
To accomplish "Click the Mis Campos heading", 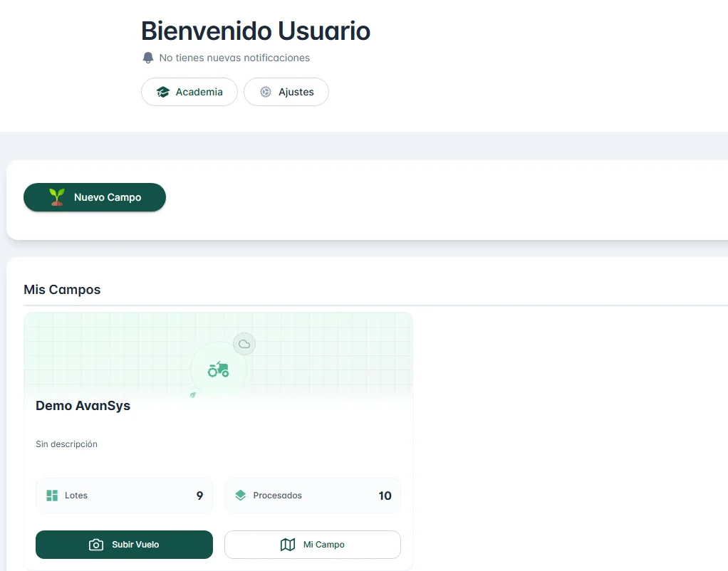I will (x=62, y=290).
